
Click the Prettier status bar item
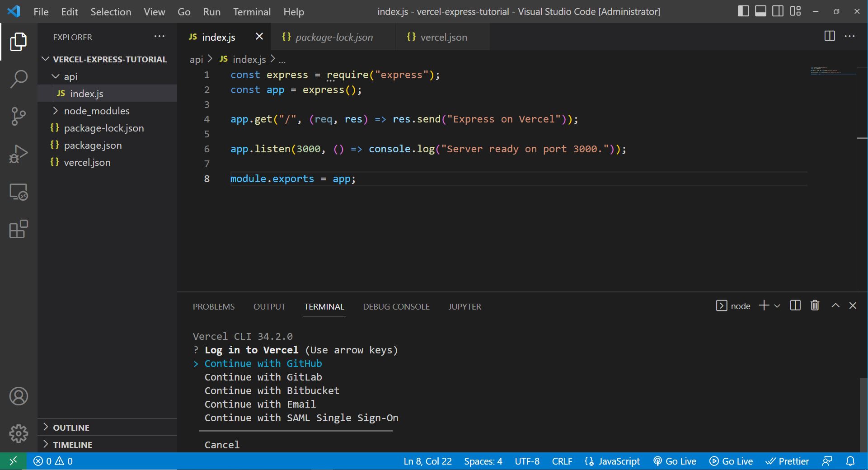(787, 461)
